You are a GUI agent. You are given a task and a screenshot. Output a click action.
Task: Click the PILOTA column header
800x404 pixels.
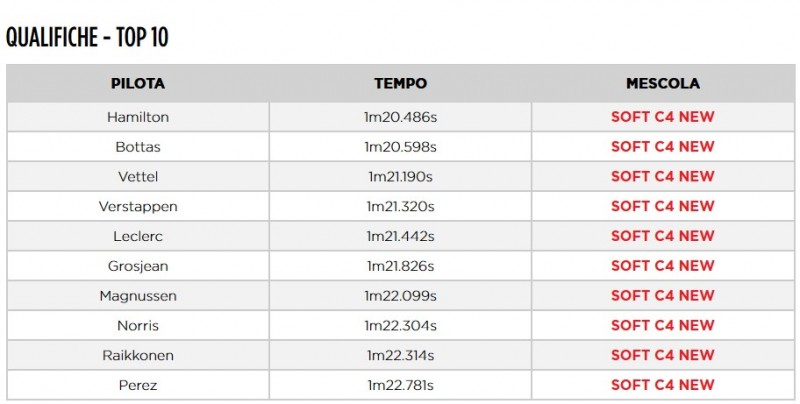coord(138,84)
